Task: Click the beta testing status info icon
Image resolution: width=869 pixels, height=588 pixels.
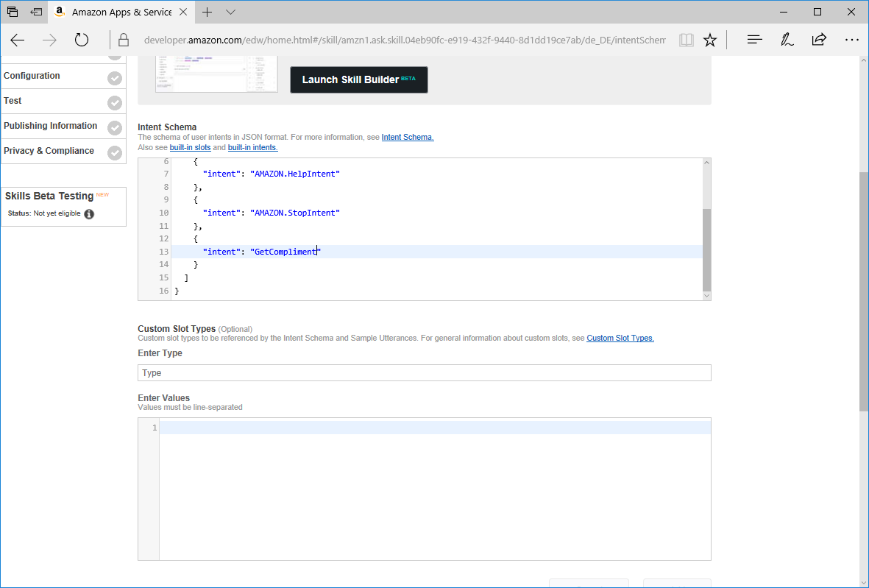Action: click(89, 214)
